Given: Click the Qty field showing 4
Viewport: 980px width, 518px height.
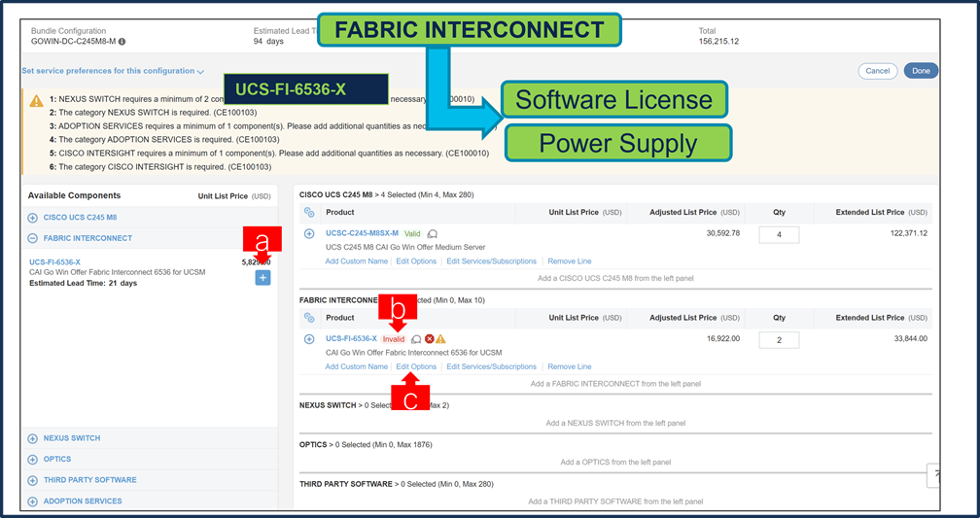Looking at the screenshot, I should [779, 235].
